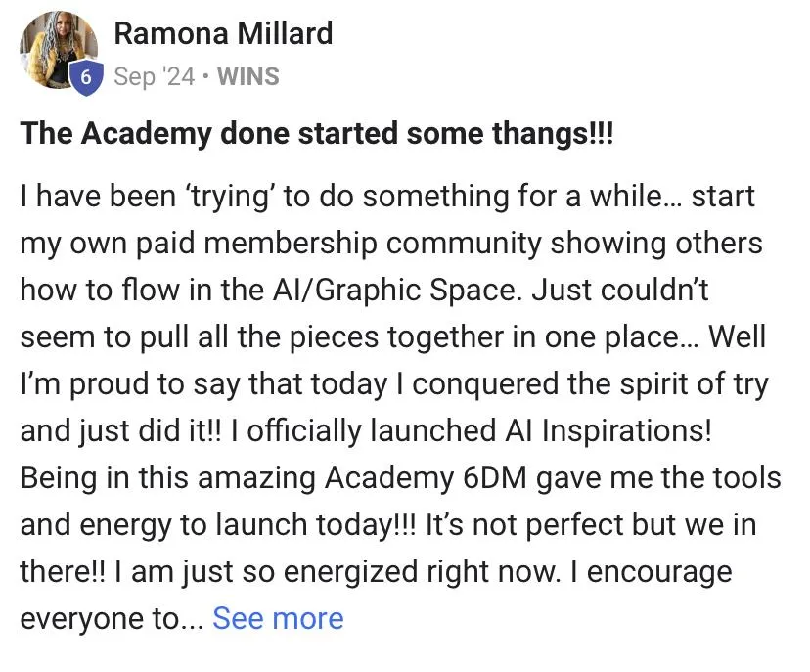Image resolution: width=810 pixels, height=672 pixels.
Task: Click the dot separator before WINS
Action: [206, 77]
